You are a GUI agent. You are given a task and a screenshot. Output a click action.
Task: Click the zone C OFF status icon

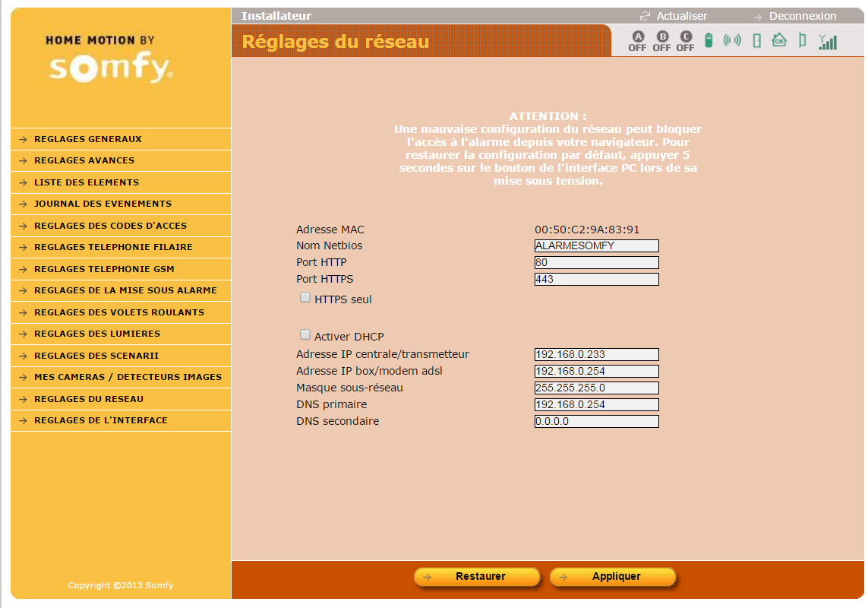coord(685,41)
